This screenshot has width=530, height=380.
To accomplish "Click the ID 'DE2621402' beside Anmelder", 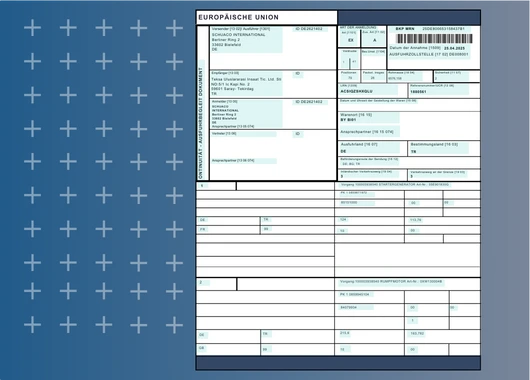I will (x=309, y=102).
